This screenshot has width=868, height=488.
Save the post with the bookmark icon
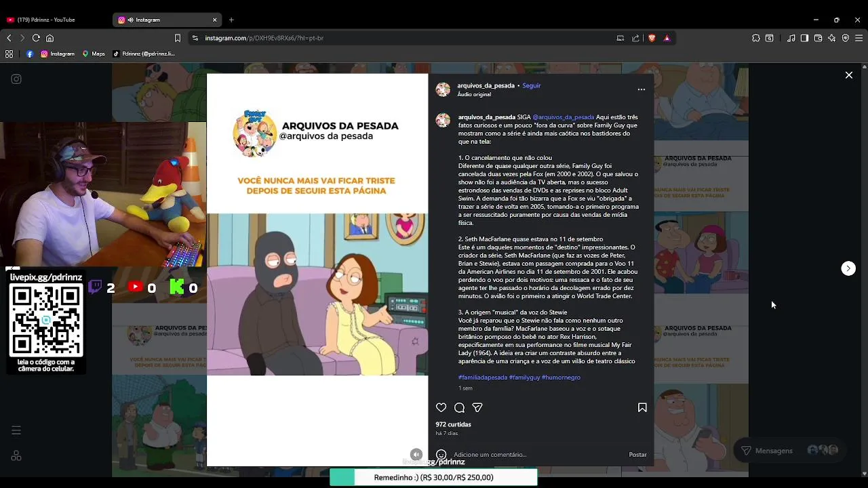tap(642, 407)
